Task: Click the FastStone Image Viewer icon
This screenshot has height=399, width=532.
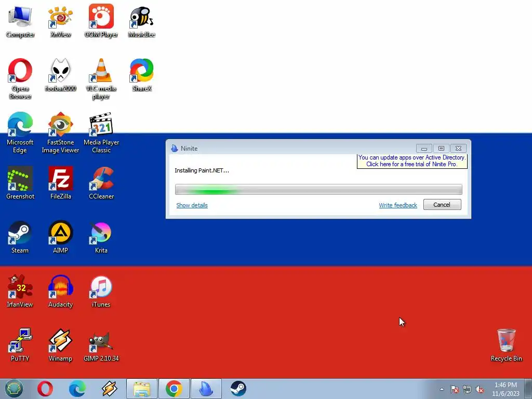Action: point(60,132)
